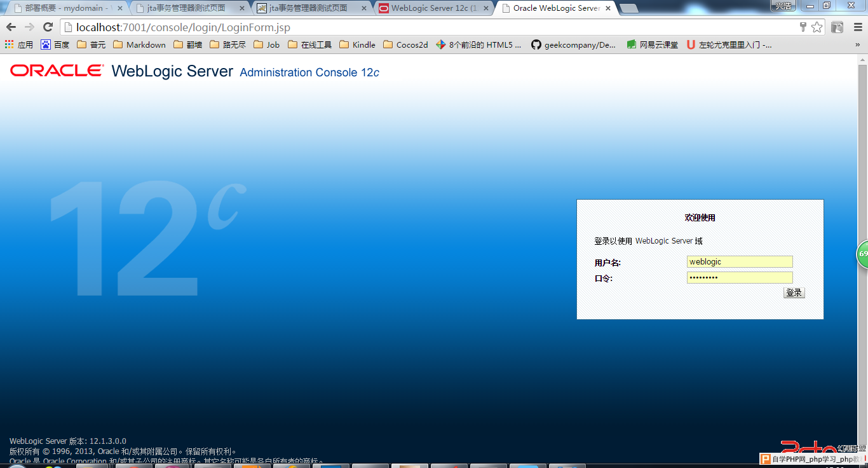
Task: Minimize the Chrome window
Action: tap(810, 6)
